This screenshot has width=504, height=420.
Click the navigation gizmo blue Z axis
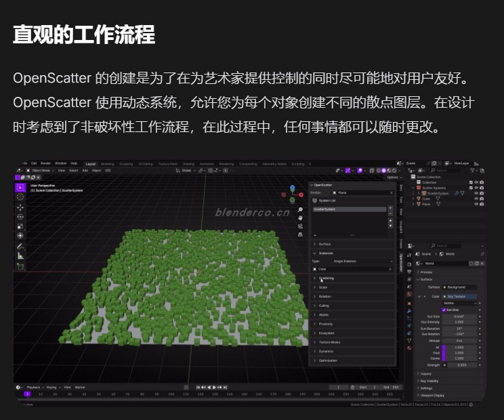point(292,188)
